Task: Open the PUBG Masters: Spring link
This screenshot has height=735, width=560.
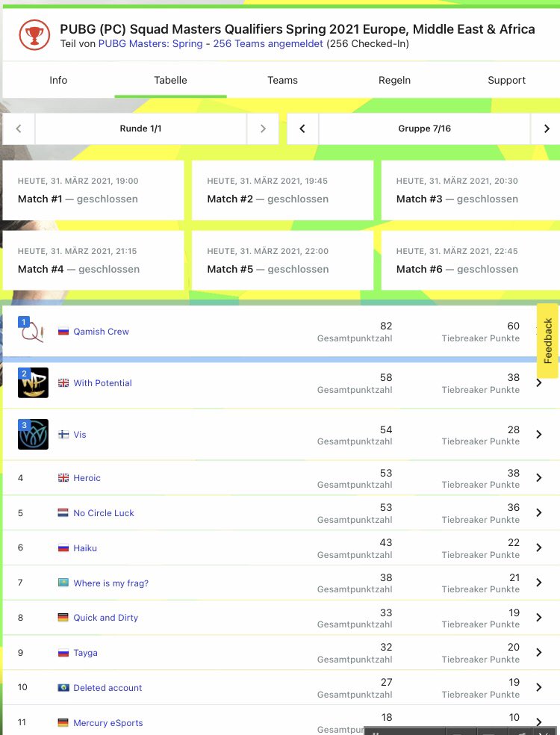Action: pyautogui.click(x=150, y=43)
